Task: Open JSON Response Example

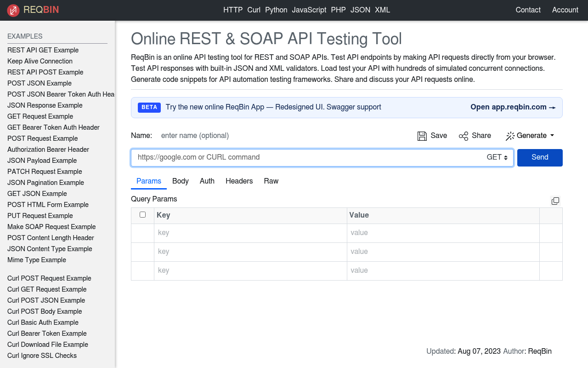Action: pyautogui.click(x=45, y=105)
